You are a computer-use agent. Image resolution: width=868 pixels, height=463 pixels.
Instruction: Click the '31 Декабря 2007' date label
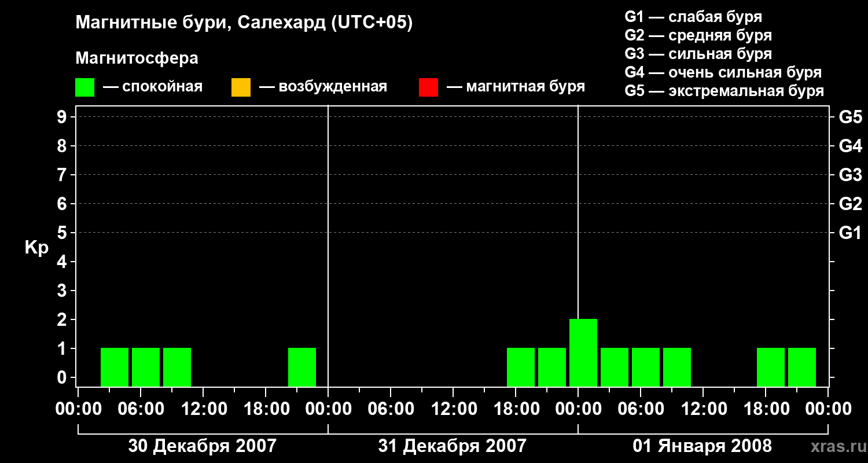point(453,446)
